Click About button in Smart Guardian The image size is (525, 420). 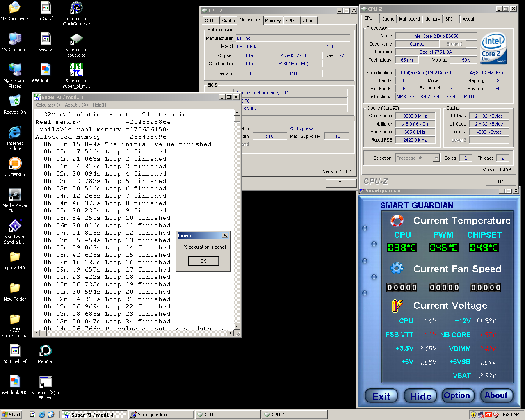pos(496,396)
